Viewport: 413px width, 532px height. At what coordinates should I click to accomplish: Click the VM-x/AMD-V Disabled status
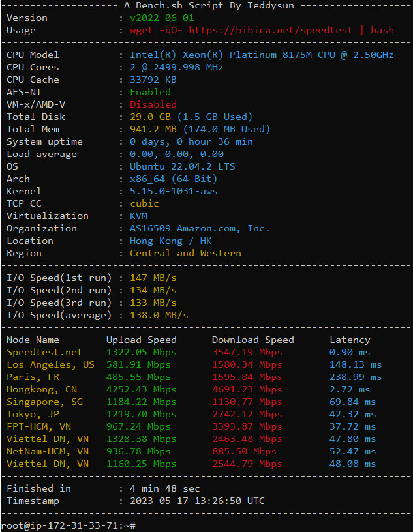[x=153, y=104]
